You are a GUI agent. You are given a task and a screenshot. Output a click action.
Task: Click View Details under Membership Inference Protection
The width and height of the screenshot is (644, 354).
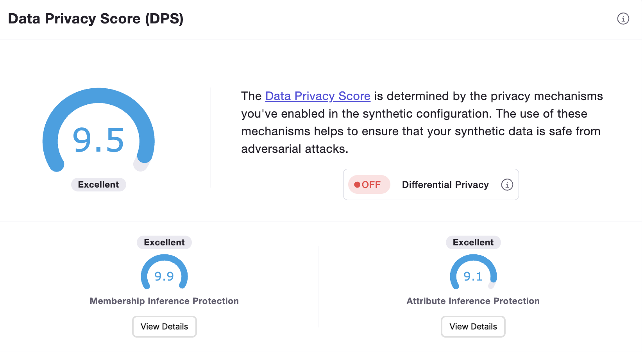tap(164, 326)
